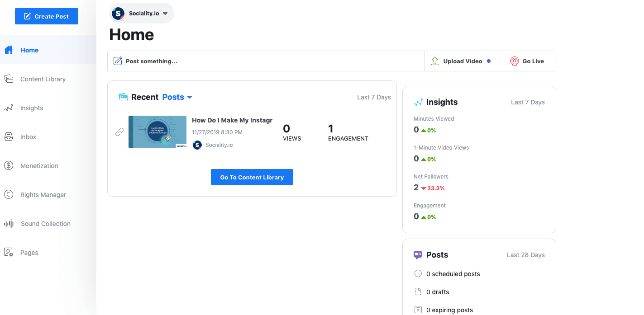The image size is (644, 315).
Task: Open the Sociality.io account dropdown
Action: (141, 13)
